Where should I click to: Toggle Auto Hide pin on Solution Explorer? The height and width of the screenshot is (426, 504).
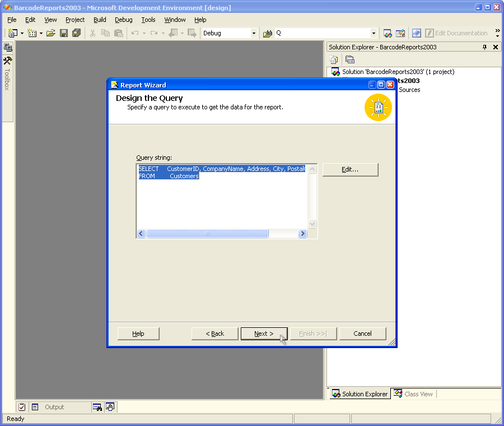485,47
